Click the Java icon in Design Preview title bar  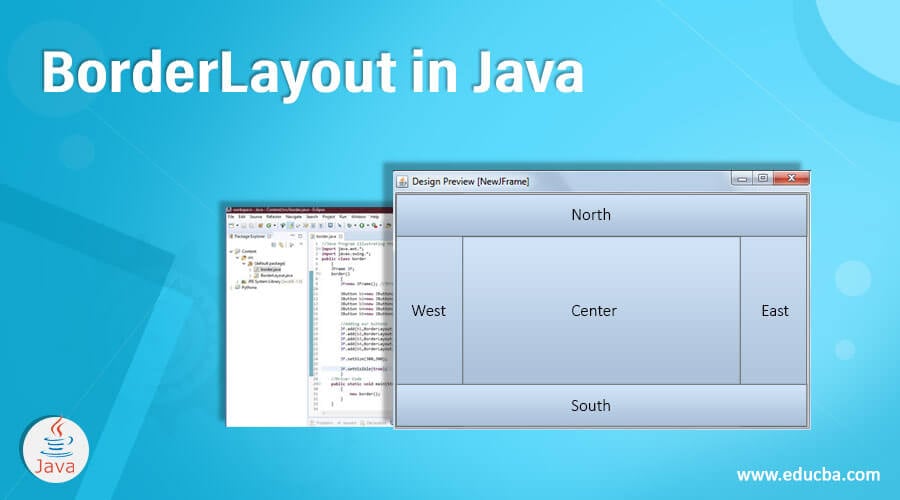402,181
